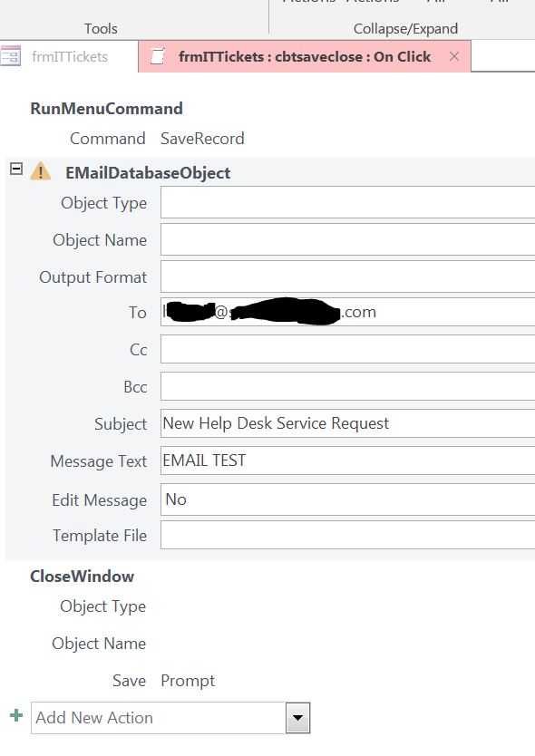Image resolution: width=535 pixels, height=756 pixels.
Task: Select the CloseWindow action header
Action: pyautogui.click(x=82, y=577)
